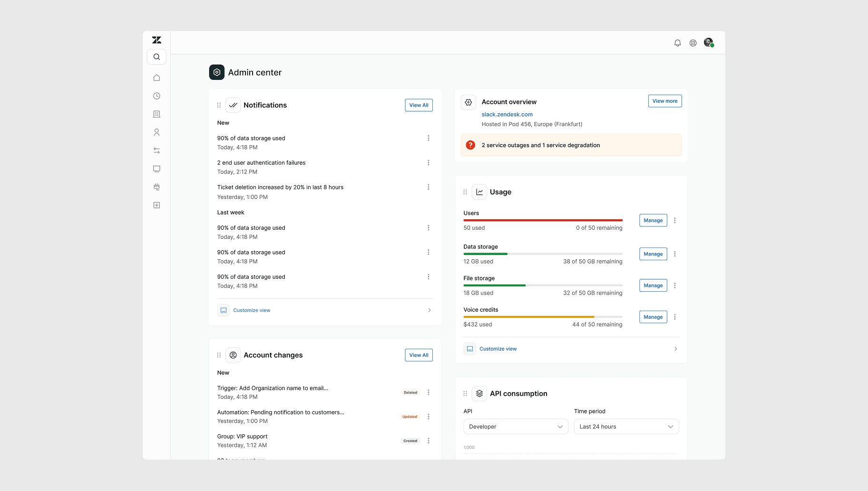The height and width of the screenshot is (491, 868).
Task: Open '2 end user authentication failures' notification
Action: pyautogui.click(x=261, y=163)
